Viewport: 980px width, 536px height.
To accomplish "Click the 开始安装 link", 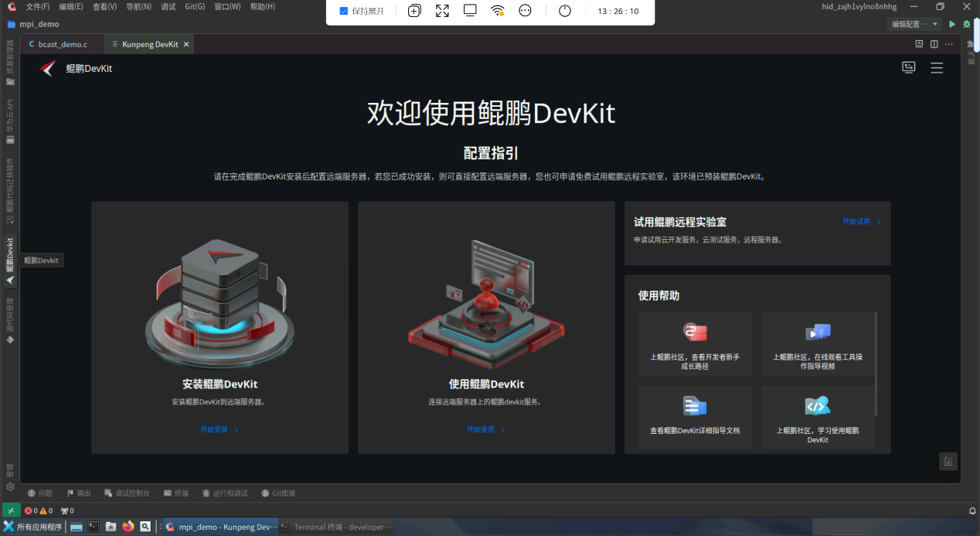I will click(219, 429).
